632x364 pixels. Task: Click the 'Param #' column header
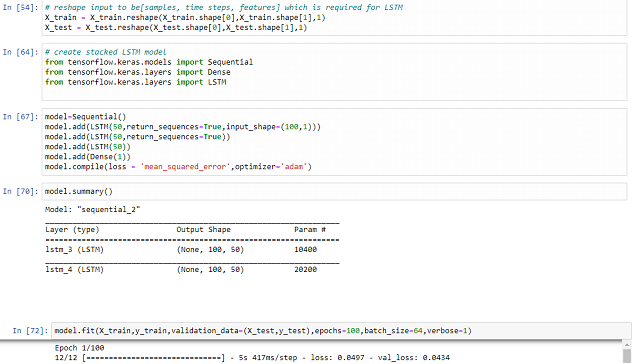click(x=310, y=229)
